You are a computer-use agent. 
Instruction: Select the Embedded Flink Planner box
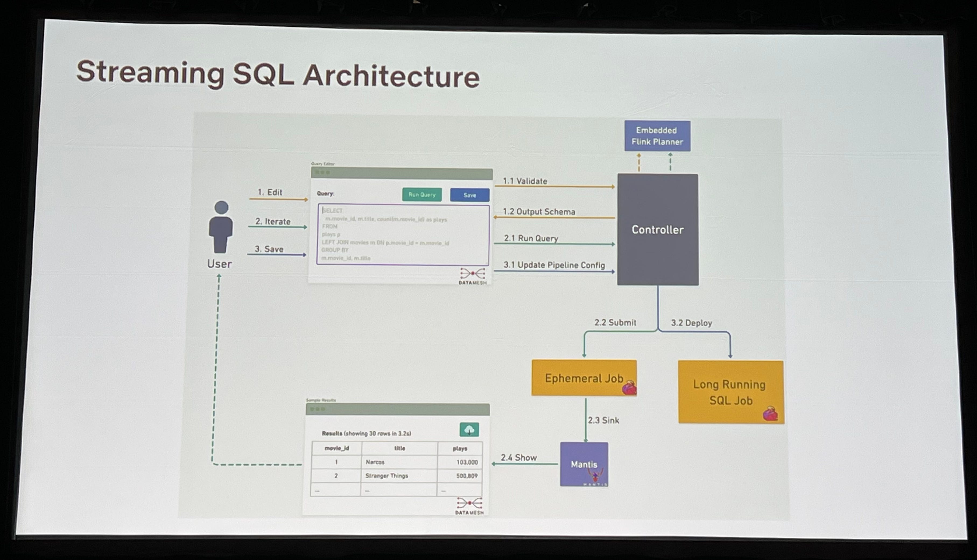click(x=657, y=136)
